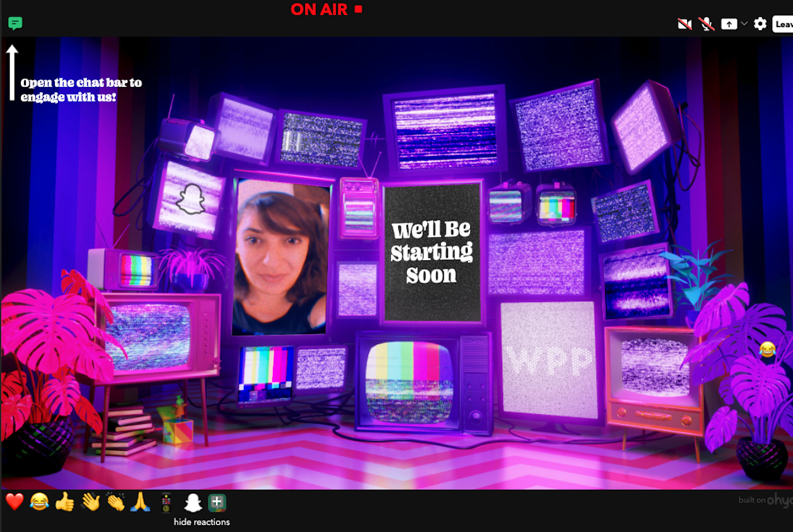Turn on the disabled camera
Screen dimensions: 793x532
pyautogui.click(x=685, y=24)
